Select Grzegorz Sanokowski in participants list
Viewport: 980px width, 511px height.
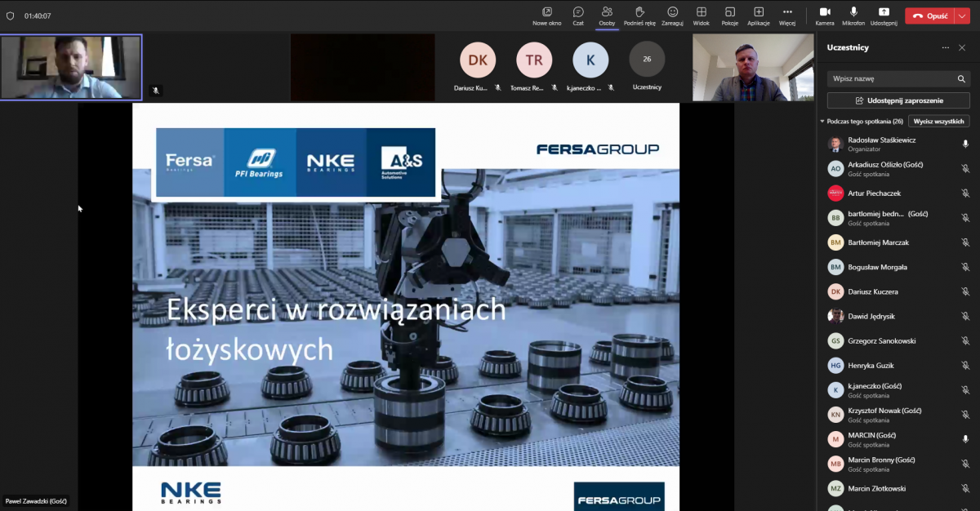(898, 340)
